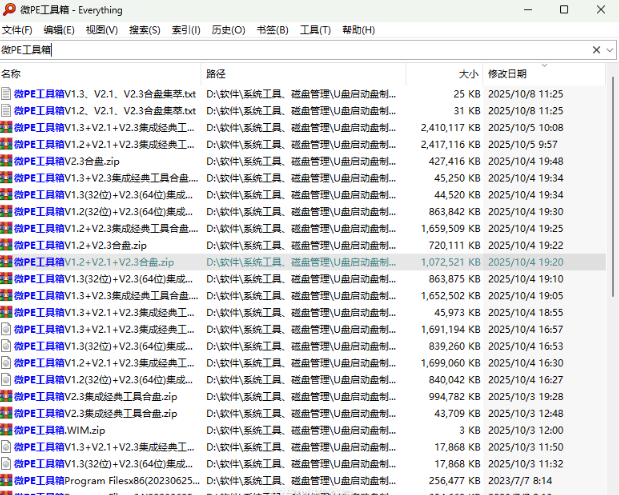The width and height of the screenshot is (619, 495).
Task: Open the 文件(F) menu
Action: tap(17, 30)
